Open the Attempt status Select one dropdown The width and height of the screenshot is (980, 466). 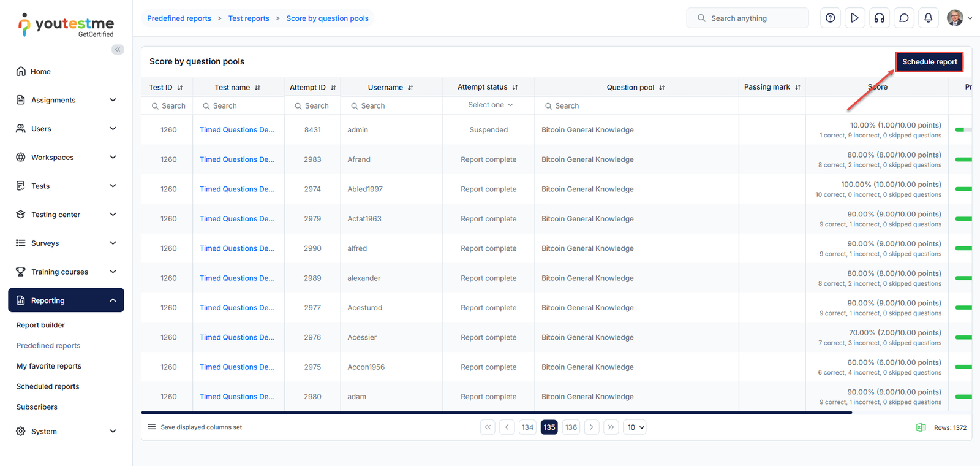click(x=490, y=105)
